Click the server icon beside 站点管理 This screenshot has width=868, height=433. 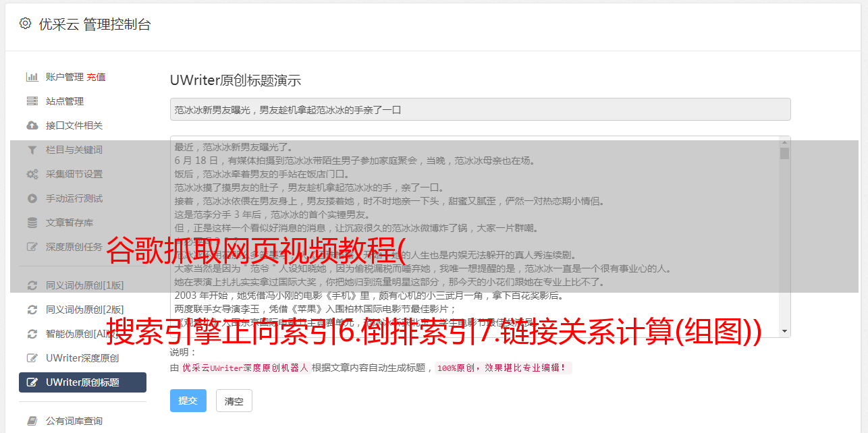[x=32, y=101]
